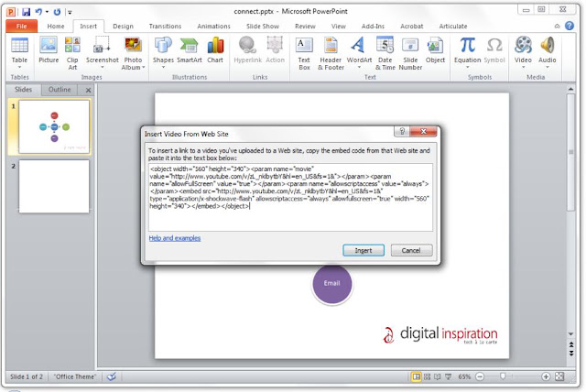Click the Action icon in Links group
Screen dimensions: 586x392
point(275,45)
